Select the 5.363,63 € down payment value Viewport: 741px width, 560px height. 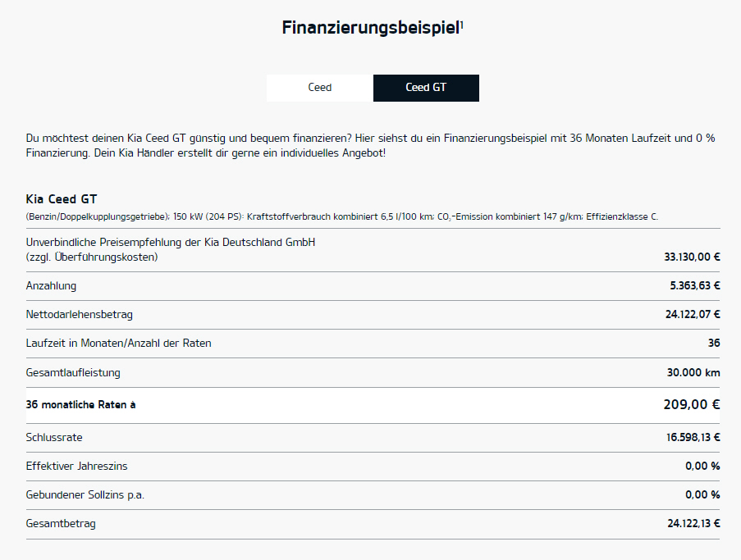click(694, 286)
